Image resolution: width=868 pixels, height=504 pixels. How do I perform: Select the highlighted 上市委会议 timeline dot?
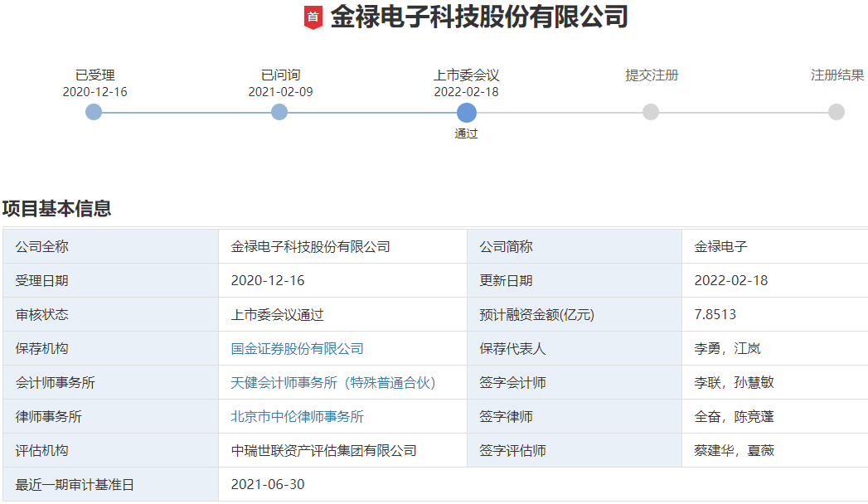click(465, 112)
